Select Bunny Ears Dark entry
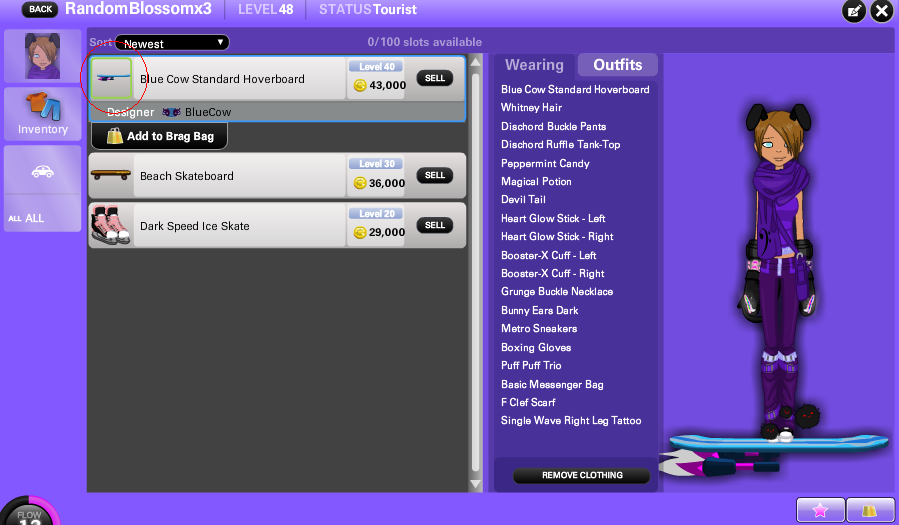Screen dimensions: 899x525 540,310
